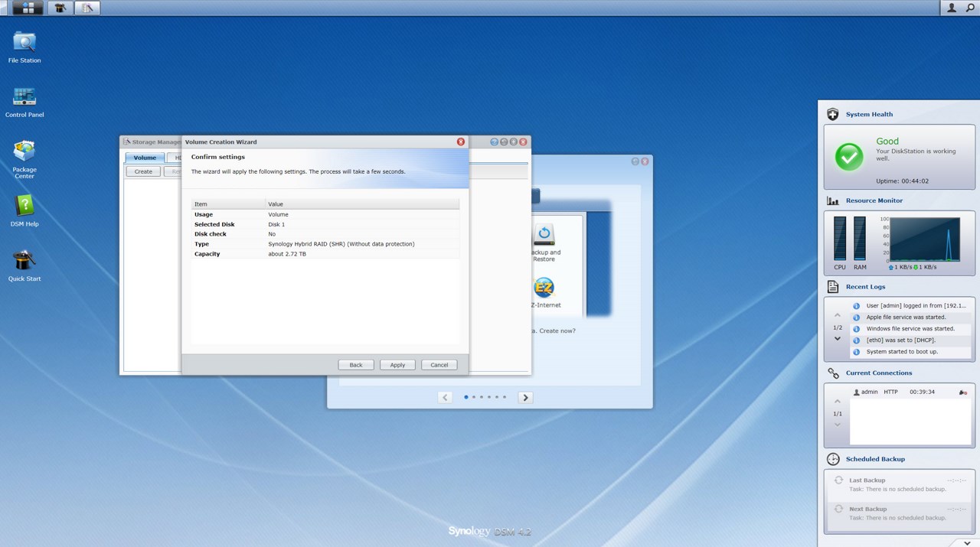This screenshot has width=980, height=547.
Task: Click the Resource Monitor widget icon
Action: (x=833, y=200)
